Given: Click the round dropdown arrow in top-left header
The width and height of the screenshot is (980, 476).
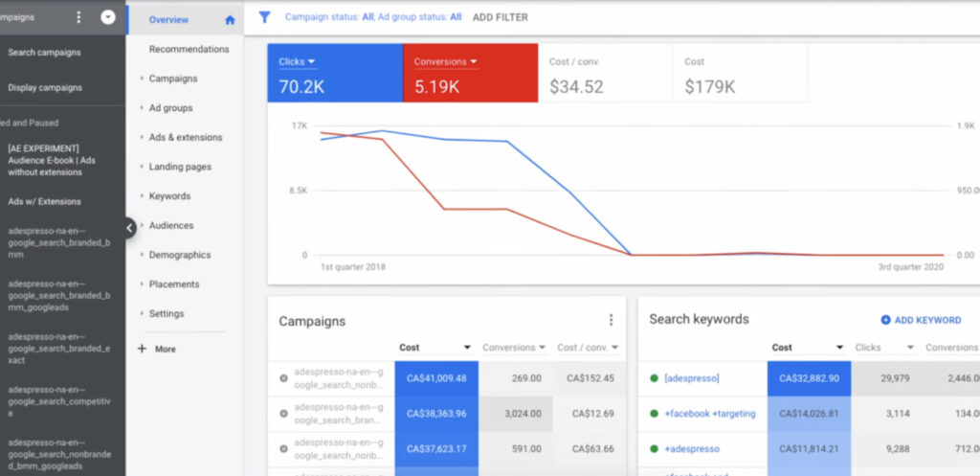Looking at the screenshot, I should click(108, 17).
